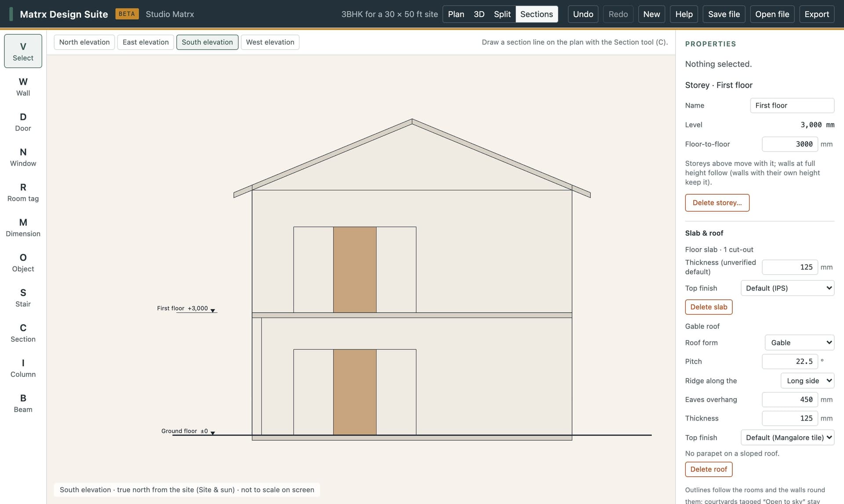Activate the Room tag tool
This screenshot has height=504, width=844.
[23, 192]
